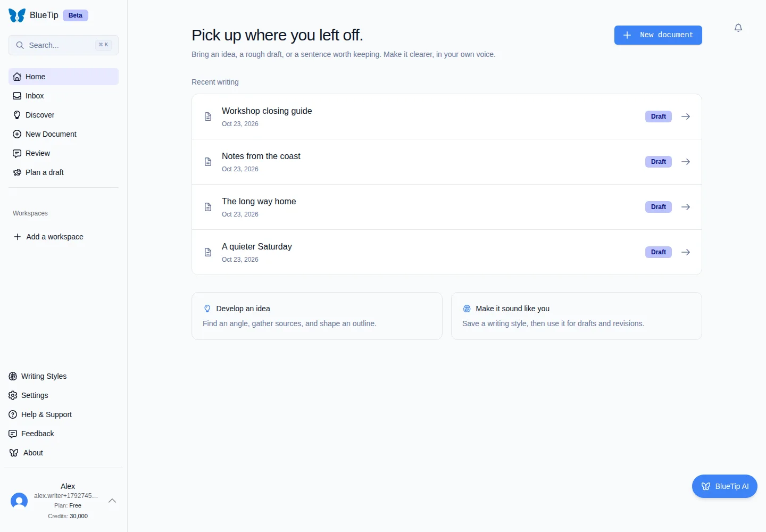The image size is (766, 532).
Task: Open BlueTip AI assistant button
Action: 725,486
